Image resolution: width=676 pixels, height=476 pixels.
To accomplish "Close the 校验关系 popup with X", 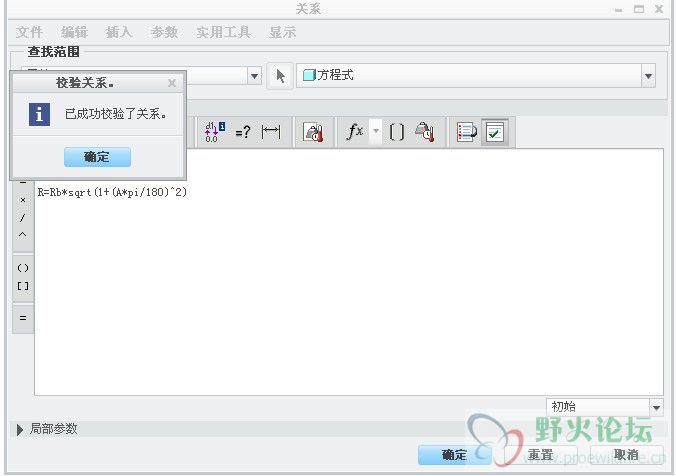I will point(172,83).
